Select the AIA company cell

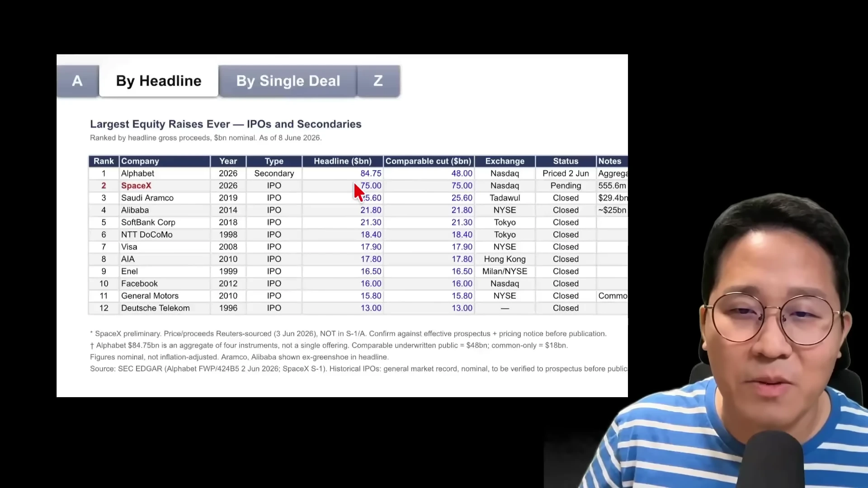pos(165,259)
